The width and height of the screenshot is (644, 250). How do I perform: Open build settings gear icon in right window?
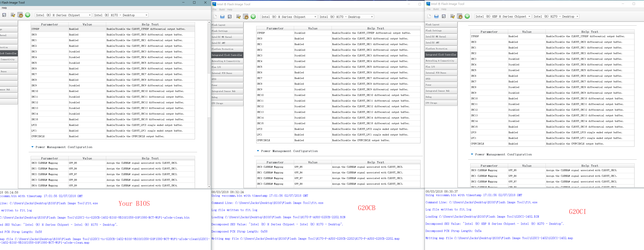pyautogui.click(x=460, y=16)
